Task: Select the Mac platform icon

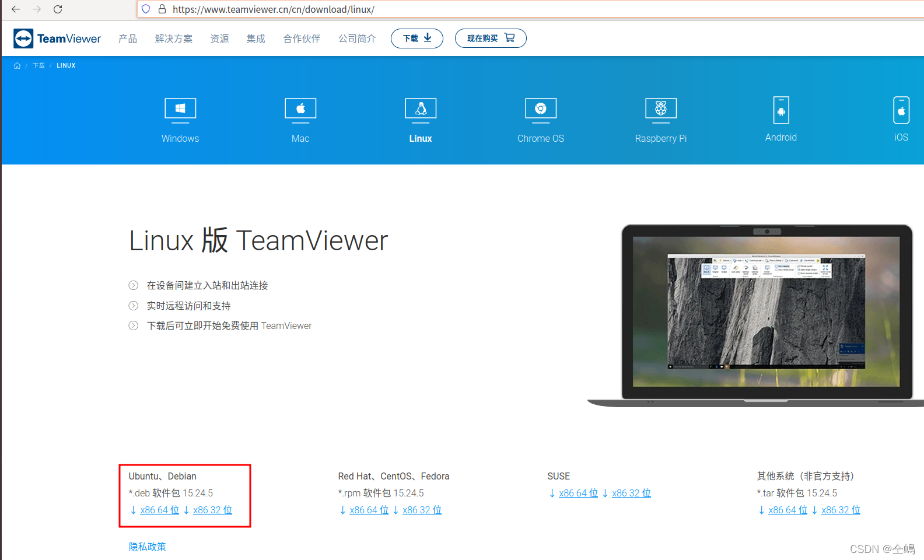Action: point(300,110)
